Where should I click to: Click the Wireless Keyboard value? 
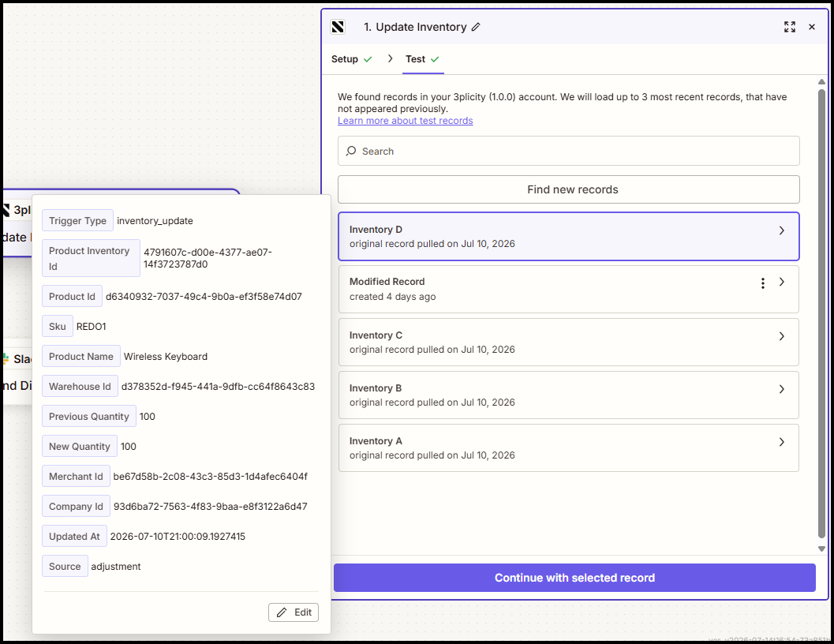click(x=166, y=357)
